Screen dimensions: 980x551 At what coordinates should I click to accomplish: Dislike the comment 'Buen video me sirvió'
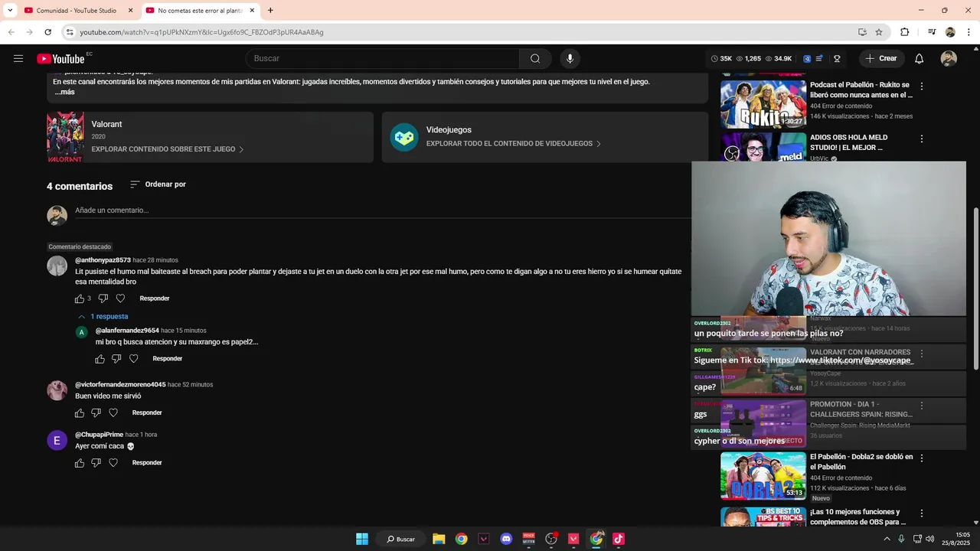96,413
